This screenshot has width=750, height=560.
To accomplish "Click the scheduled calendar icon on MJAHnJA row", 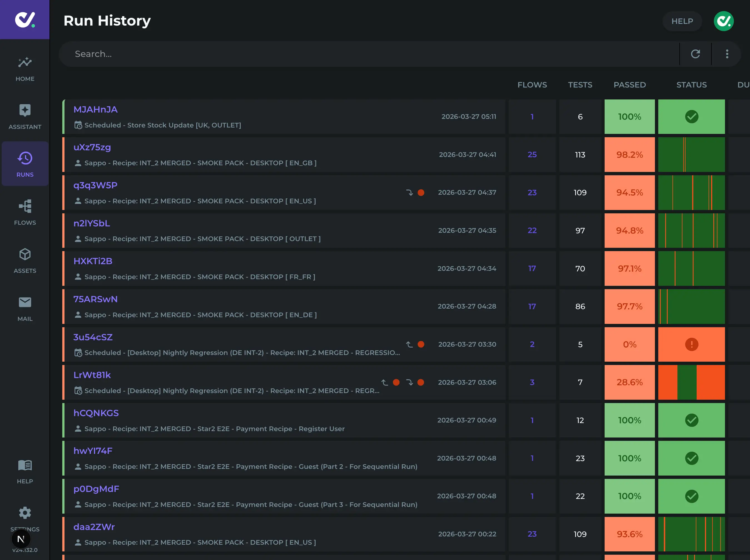I will pyautogui.click(x=78, y=125).
